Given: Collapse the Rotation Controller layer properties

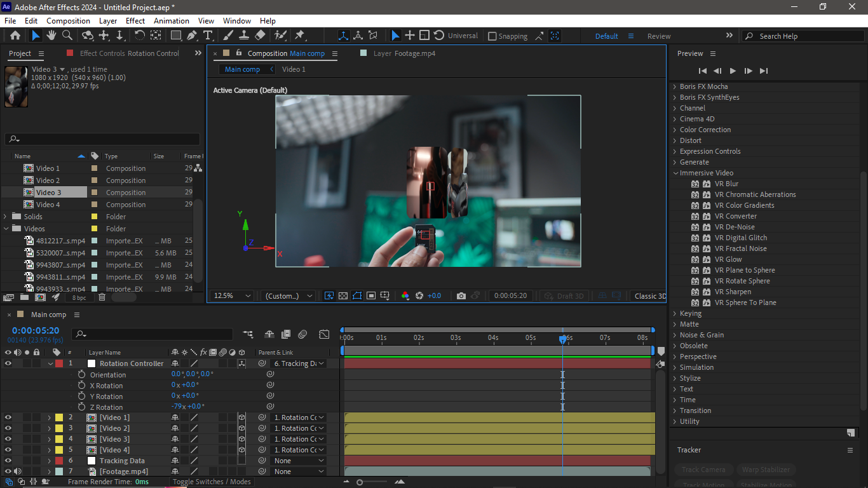Looking at the screenshot, I should [x=50, y=363].
